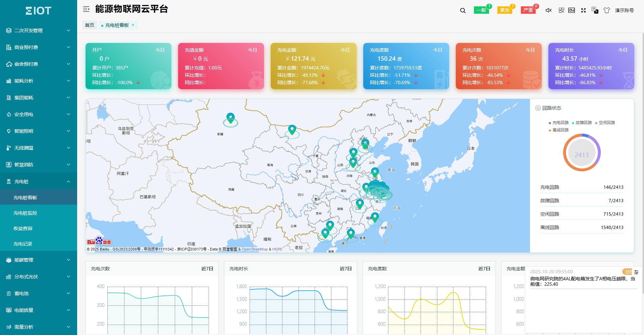Toggle the 空闲回路 legend item

tap(605, 123)
